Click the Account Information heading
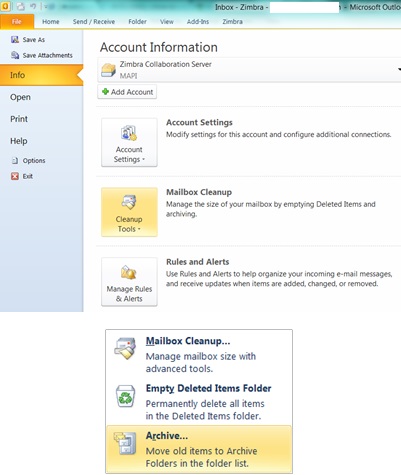401x475 pixels. (159, 47)
